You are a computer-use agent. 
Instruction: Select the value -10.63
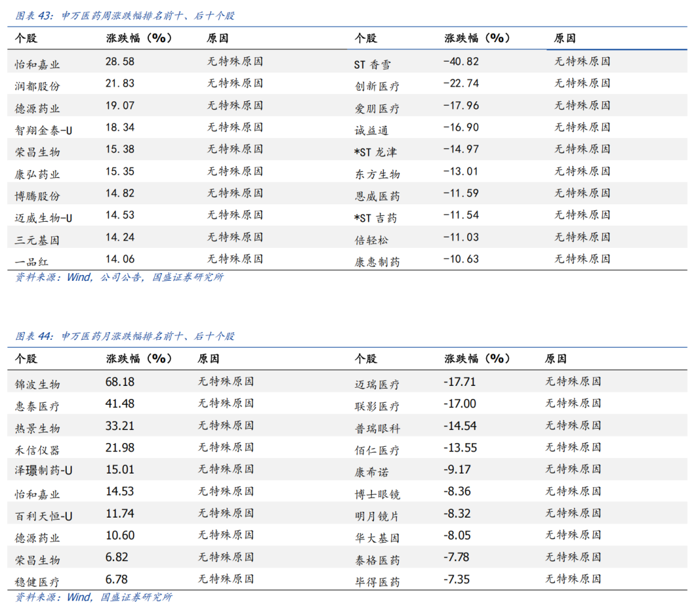(x=461, y=259)
